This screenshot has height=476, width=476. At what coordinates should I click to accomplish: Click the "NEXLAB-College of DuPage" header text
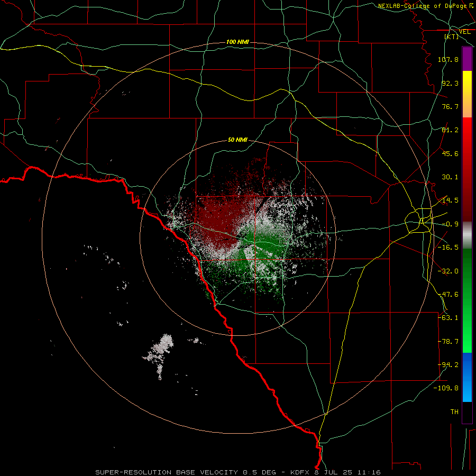click(422, 6)
